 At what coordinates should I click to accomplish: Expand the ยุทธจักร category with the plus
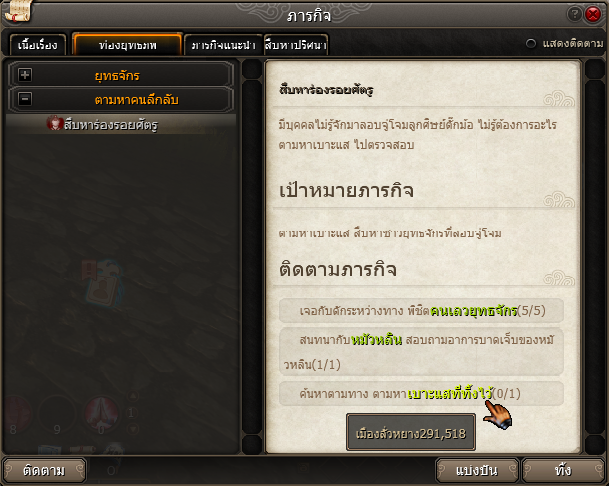(x=25, y=75)
